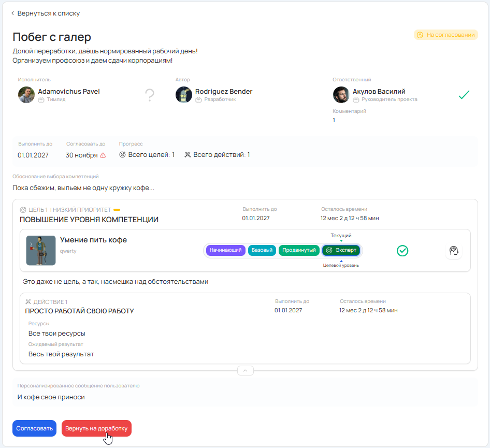Click the red warning icon near 30 ноября

coord(103,155)
